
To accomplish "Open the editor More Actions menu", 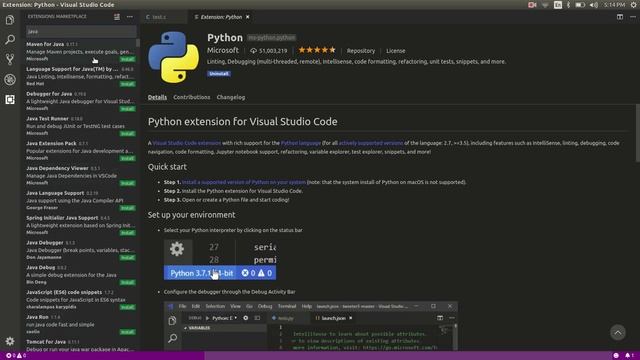I will 633,17.
